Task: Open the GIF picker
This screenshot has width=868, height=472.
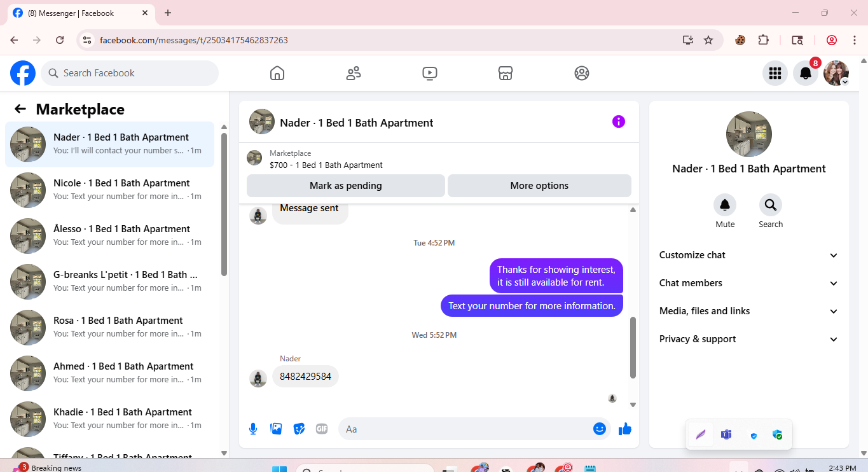Action: [x=322, y=429]
